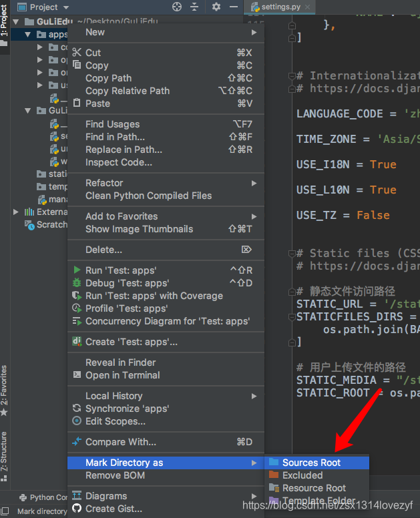Click the Cut scissors icon
The image size is (420, 518).
tap(77, 52)
